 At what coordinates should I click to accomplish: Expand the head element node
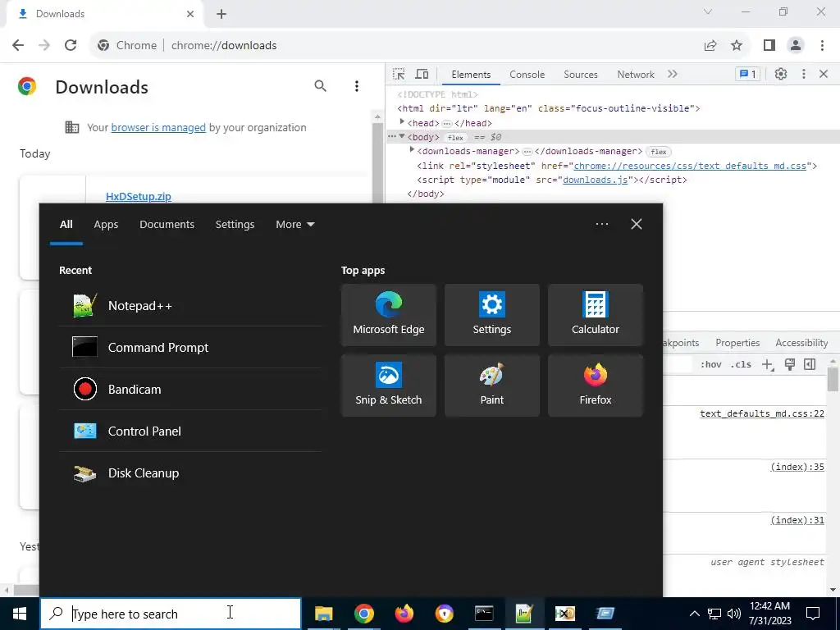402,123
